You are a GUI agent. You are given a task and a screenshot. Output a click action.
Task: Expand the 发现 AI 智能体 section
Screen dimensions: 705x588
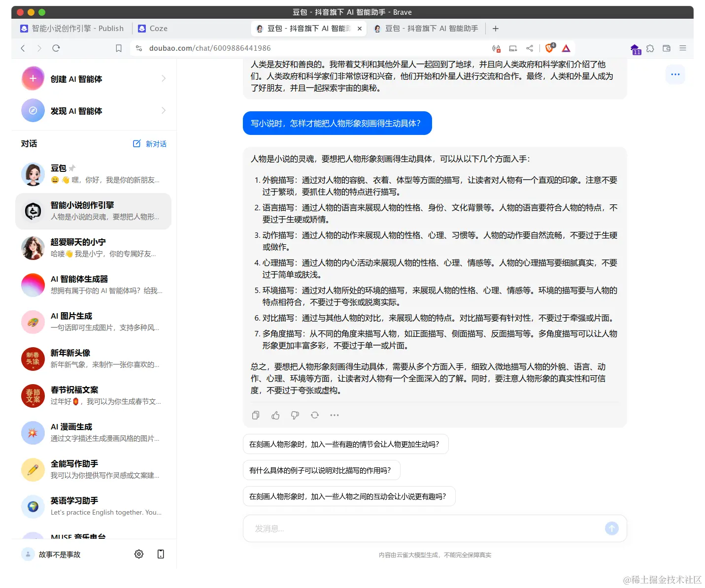[x=164, y=111]
